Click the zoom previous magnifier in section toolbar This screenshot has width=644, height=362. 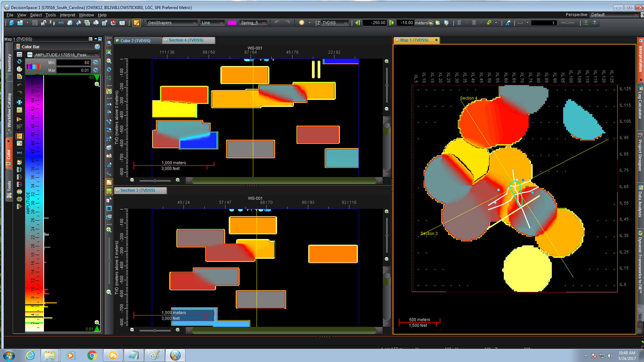[x=109, y=61]
